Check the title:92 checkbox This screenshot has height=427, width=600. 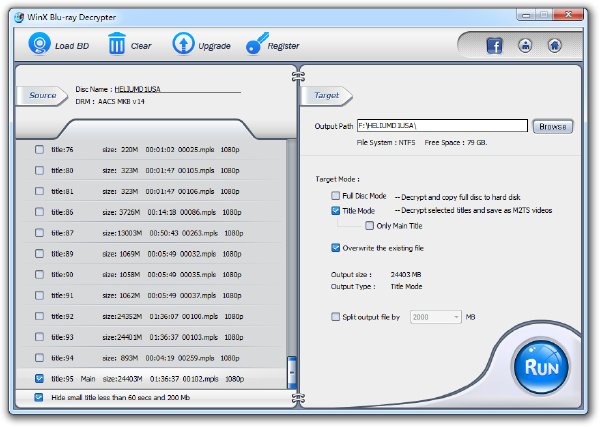coord(39,316)
